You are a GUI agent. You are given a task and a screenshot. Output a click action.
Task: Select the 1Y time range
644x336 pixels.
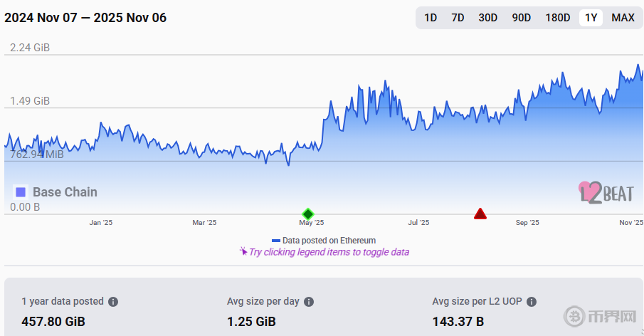click(x=591, y=18)
